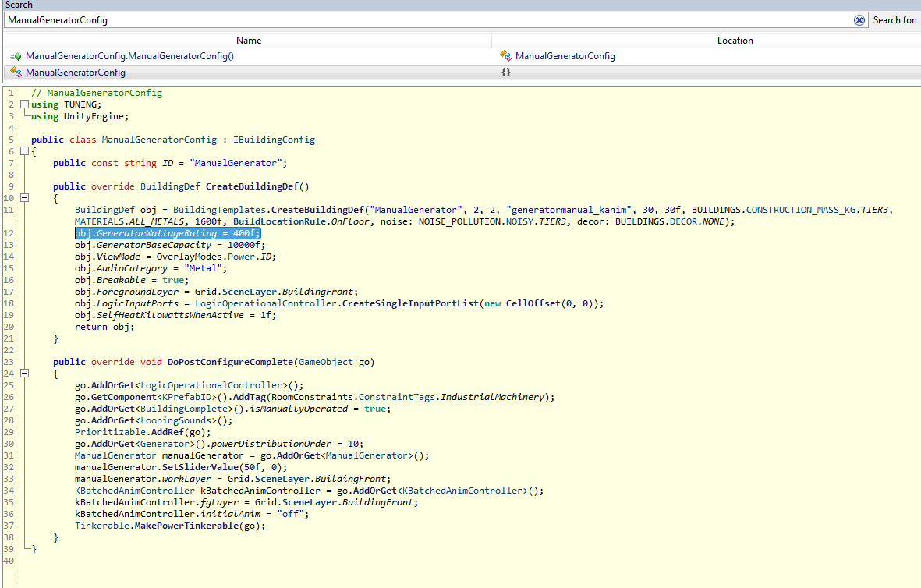Click the workLayer assignment on line 33
This screenshot has width=921, height=588.
point(232,479)
